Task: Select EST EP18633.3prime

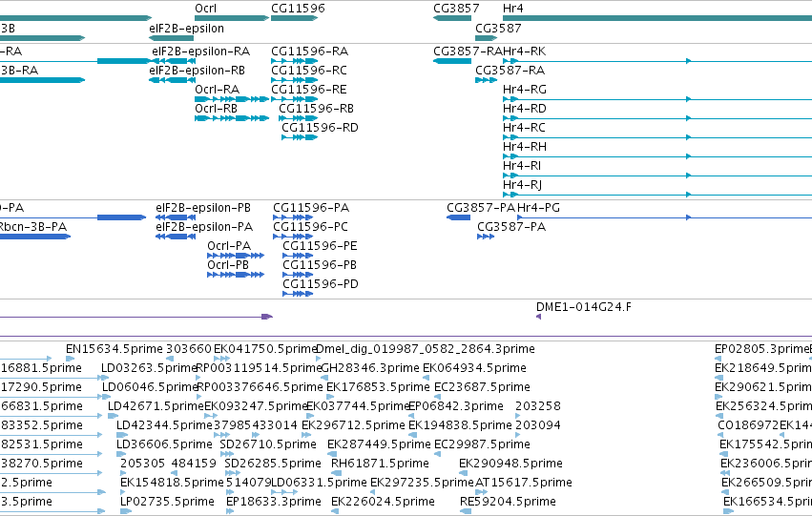Action: pos(230,511)
